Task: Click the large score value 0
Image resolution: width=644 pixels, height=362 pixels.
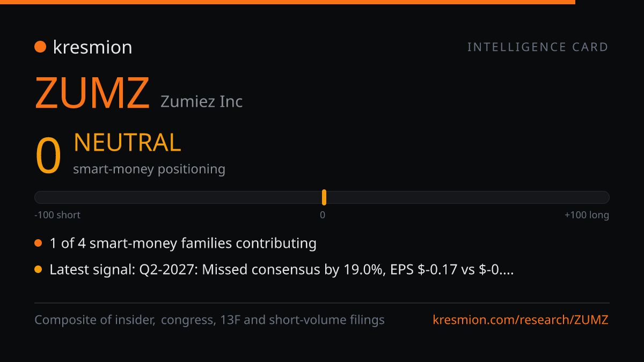Action: coord(48,156)
